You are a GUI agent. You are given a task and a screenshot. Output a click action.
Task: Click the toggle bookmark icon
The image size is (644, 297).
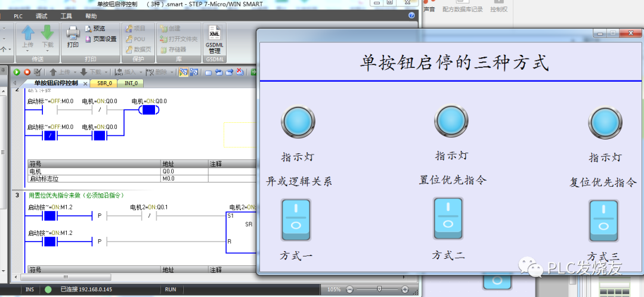point(208,73)
